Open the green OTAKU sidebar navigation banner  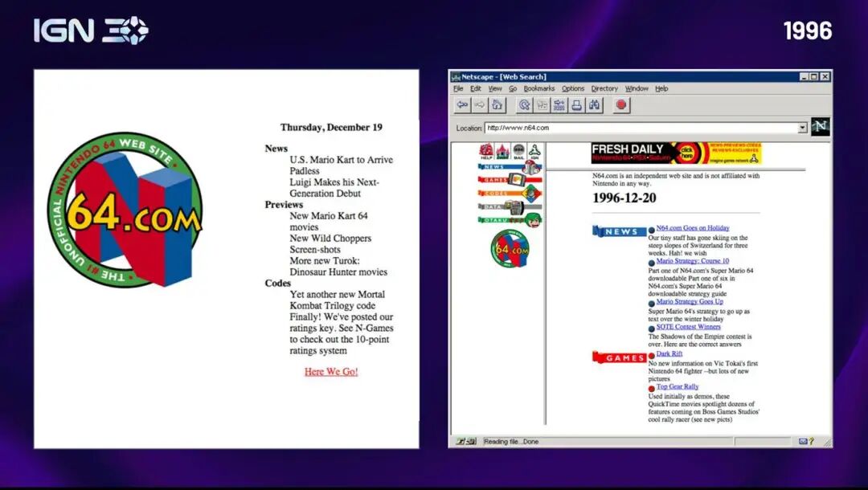pos(510,221)
